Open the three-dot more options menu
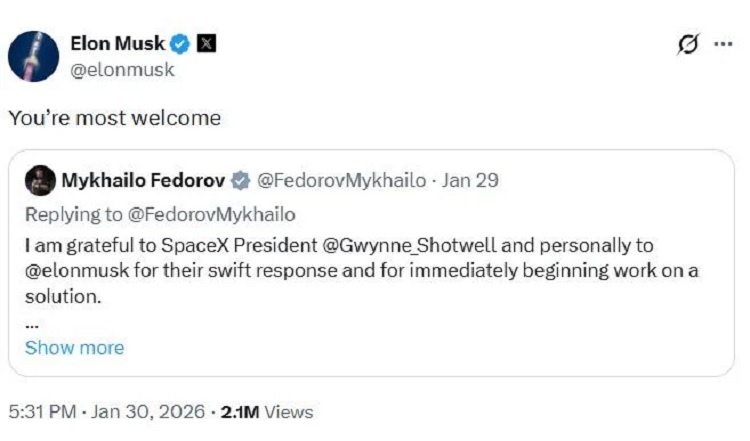 pos(722,45)
